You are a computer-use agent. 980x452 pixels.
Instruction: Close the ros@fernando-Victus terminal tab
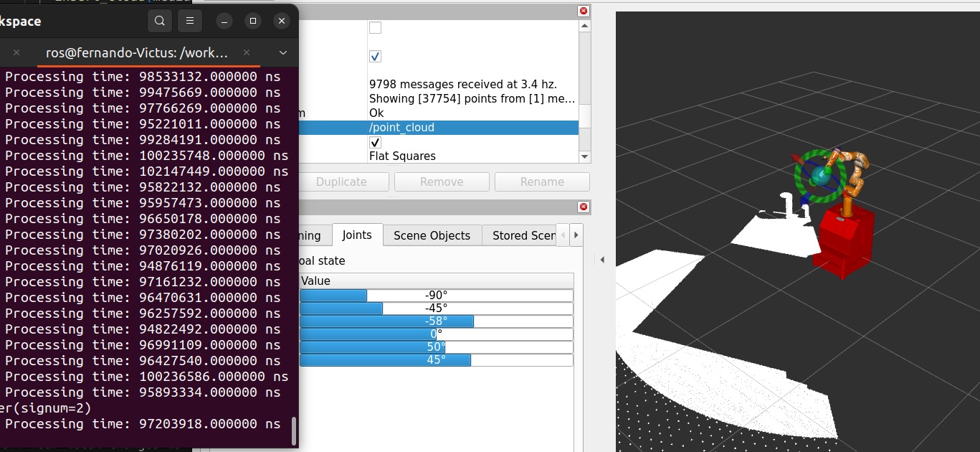point(247,52)
